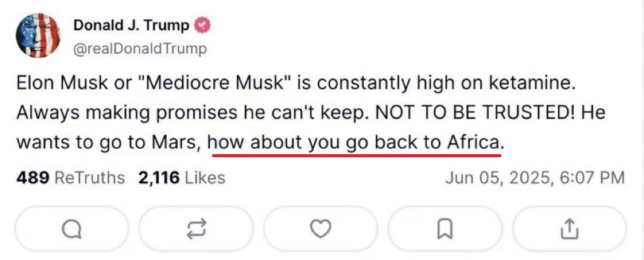ReTruth this post using the arrows icon
The height and width of the screenshot is (260, 644).
coord(197,229)
